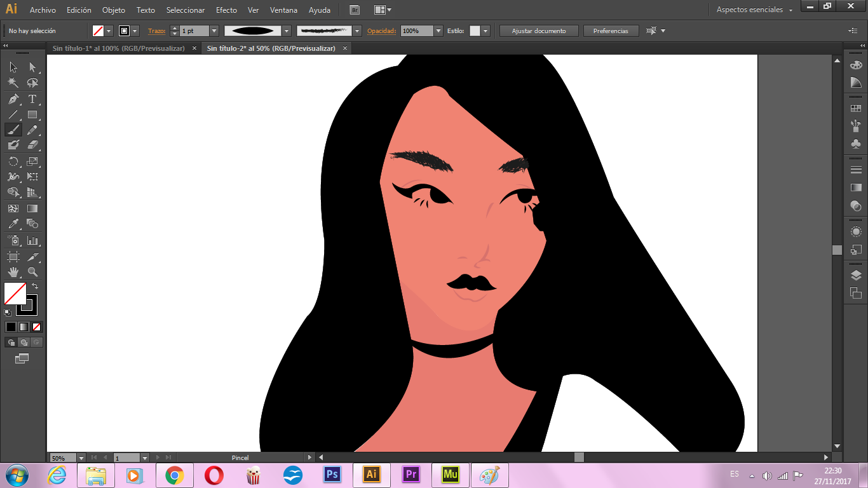The width and height of the screenshot is (868, 488).
Task: Select the Rotate tool
Action: click(13, 161)
